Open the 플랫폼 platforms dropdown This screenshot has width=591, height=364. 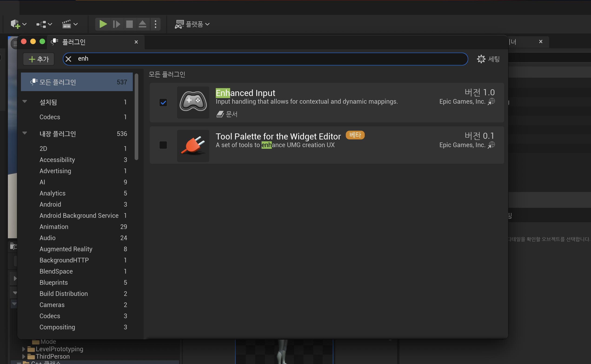coord(192,24)
